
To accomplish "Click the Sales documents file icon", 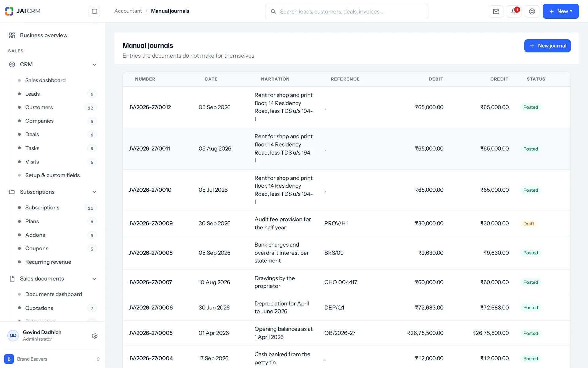I will (12, 279).
